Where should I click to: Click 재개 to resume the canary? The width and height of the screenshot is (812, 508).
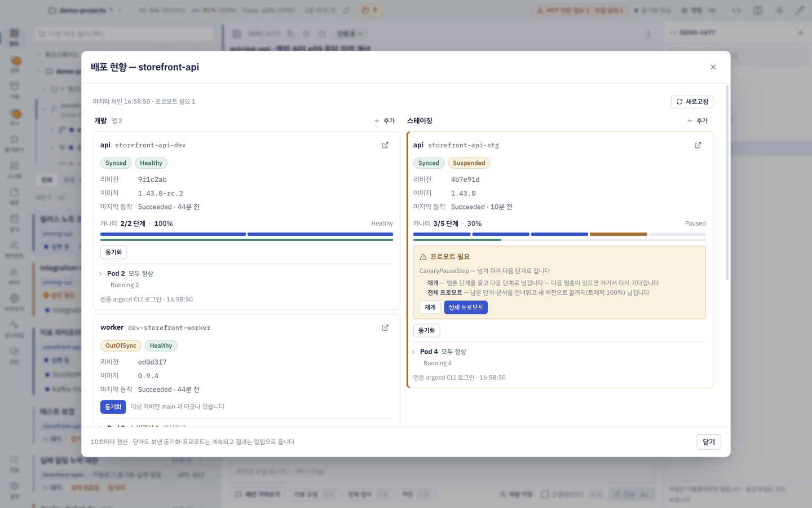(430, 307)
